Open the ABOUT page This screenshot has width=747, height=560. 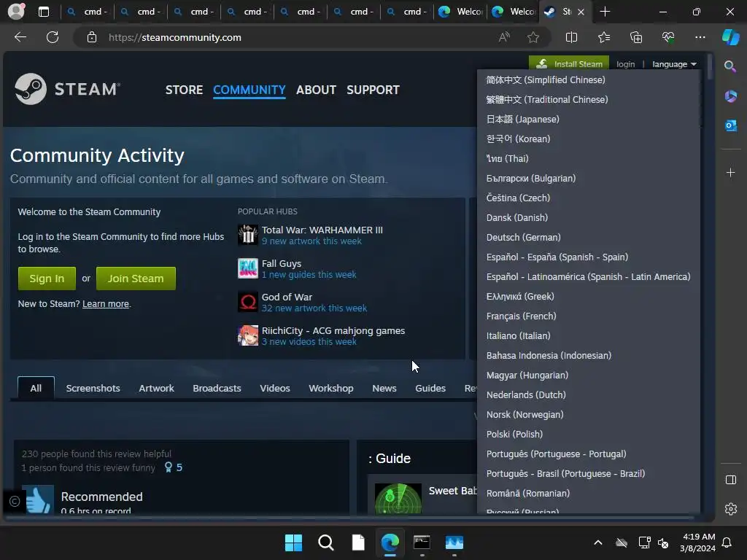pos(316,90)
